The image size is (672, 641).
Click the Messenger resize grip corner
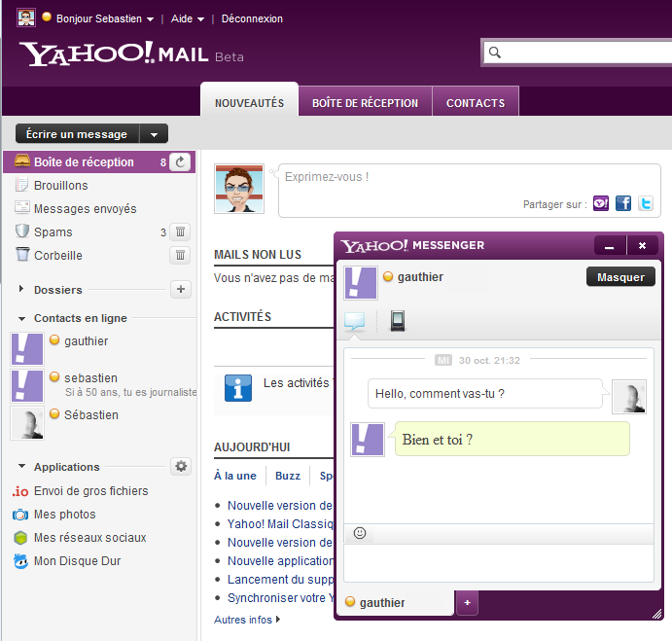tap(656, 614)
